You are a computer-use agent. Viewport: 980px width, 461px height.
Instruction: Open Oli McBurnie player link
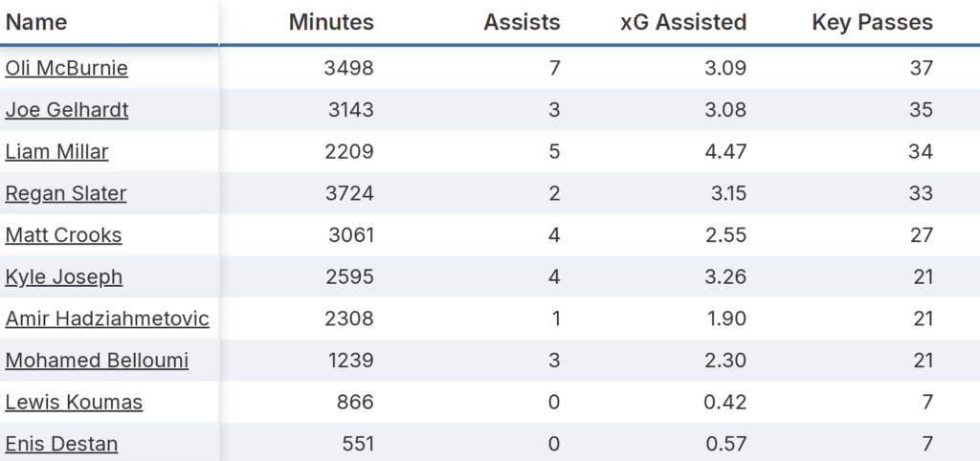click(66, 68)
